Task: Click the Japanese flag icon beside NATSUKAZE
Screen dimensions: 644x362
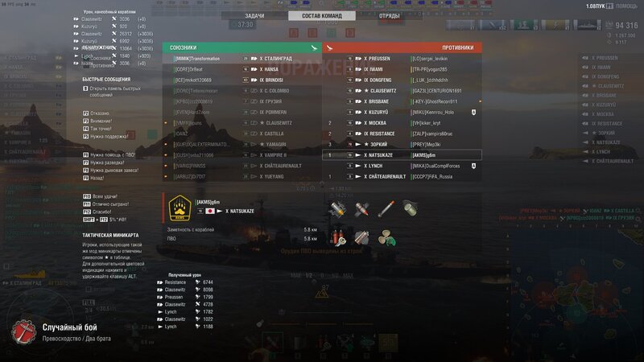Action: pyautogui.click(x=210, y=211)
